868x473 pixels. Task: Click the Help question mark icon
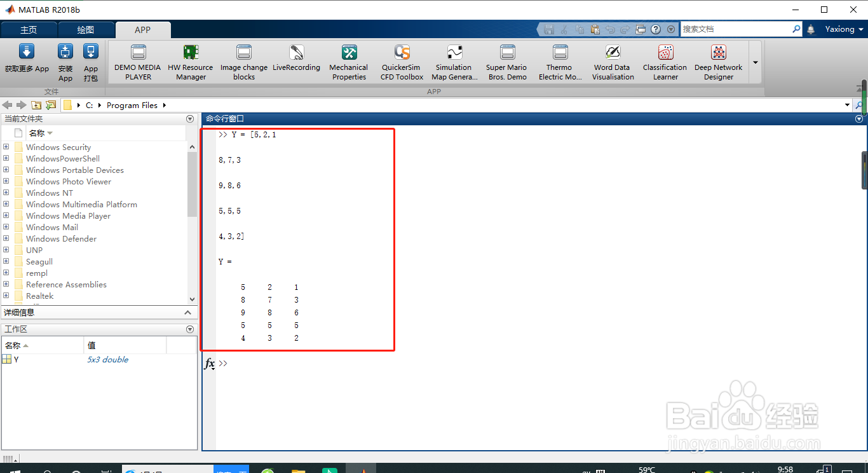[x=656, y=29]
